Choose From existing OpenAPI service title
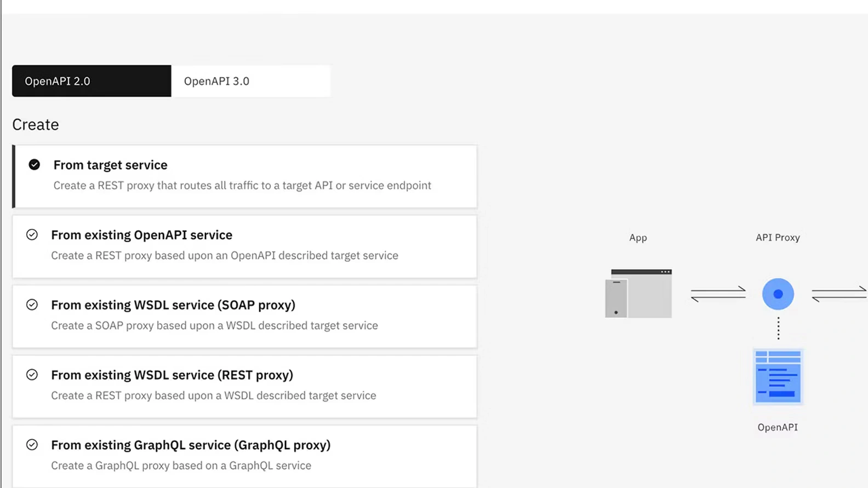868x488 pixels. click(141, 235)
